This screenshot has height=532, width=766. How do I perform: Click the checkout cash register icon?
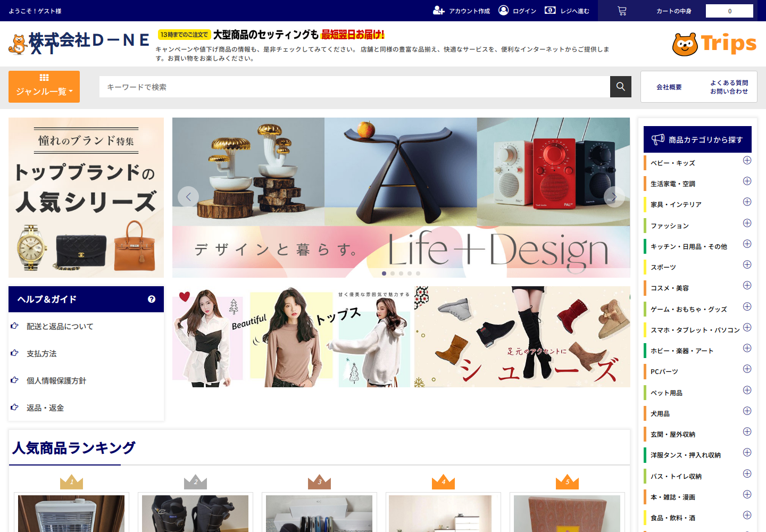point(550,10)
